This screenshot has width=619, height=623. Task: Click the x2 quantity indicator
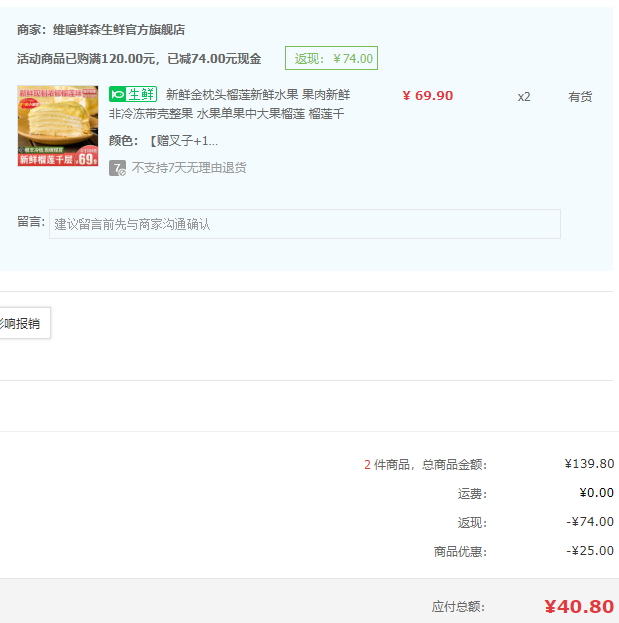point(524,97)
